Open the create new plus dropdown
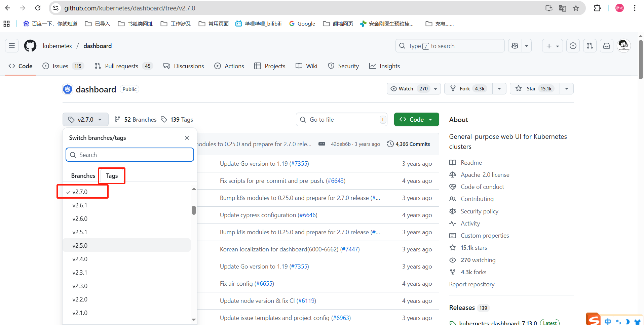Screen dimensions: 644x325 coord(553,46)
